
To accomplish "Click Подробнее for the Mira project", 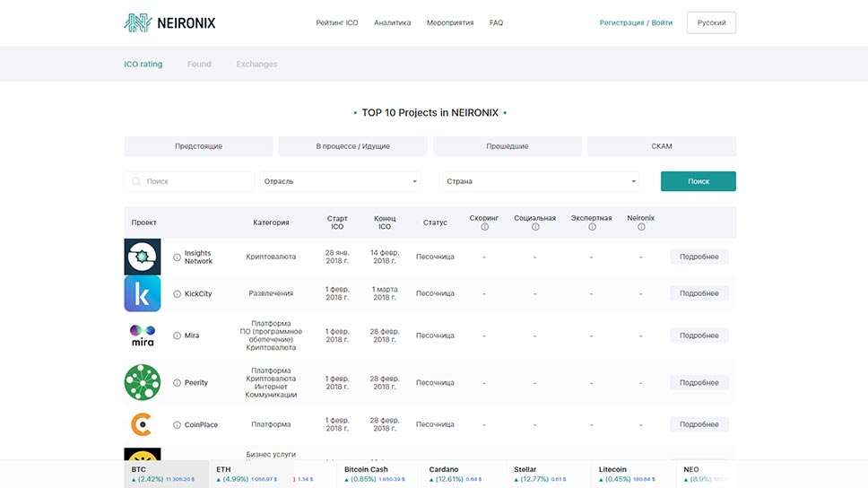I will pyautogui.click(x=699, y=335).
